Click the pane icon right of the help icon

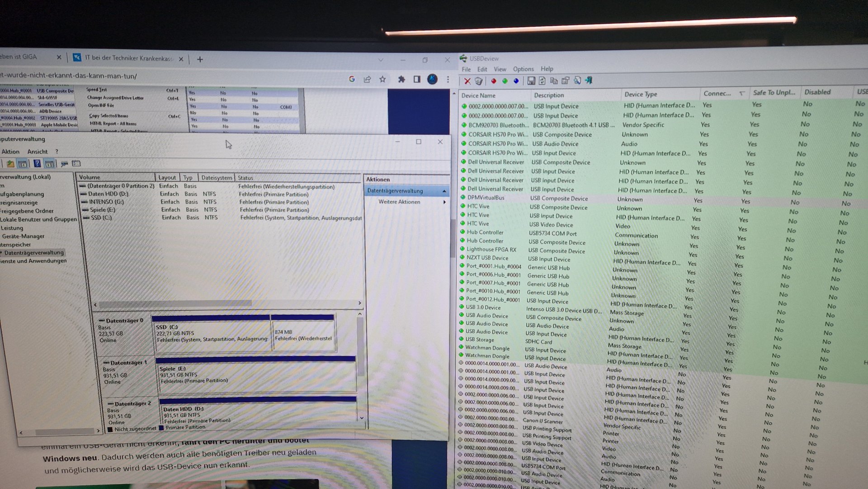point(49,163)
